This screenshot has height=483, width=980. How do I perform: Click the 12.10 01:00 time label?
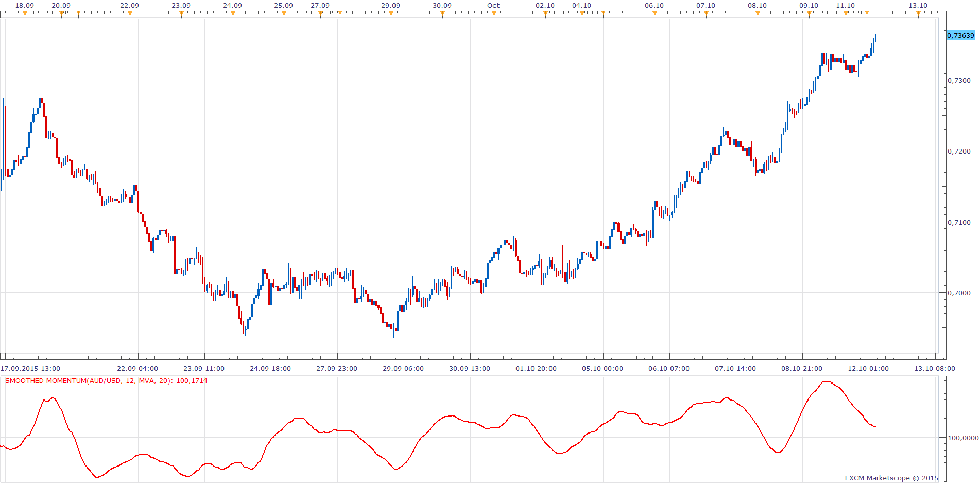tap(868, 369)
